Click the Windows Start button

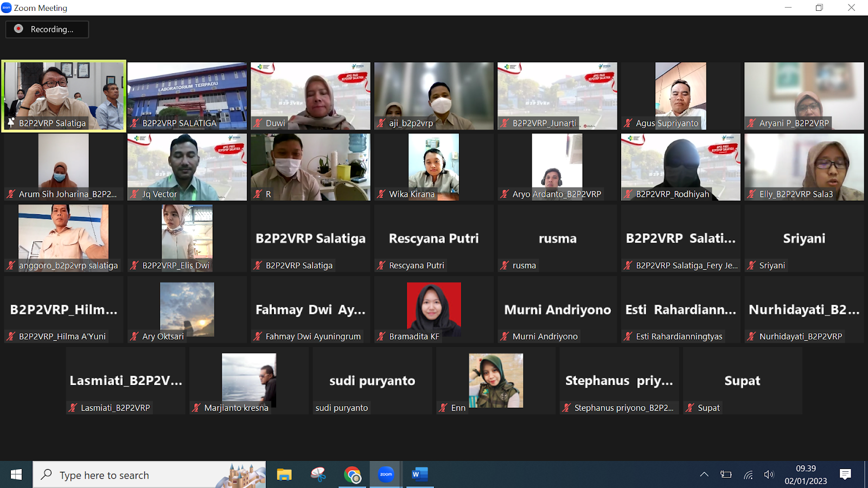pyautogui.click(x=16, y=475)
